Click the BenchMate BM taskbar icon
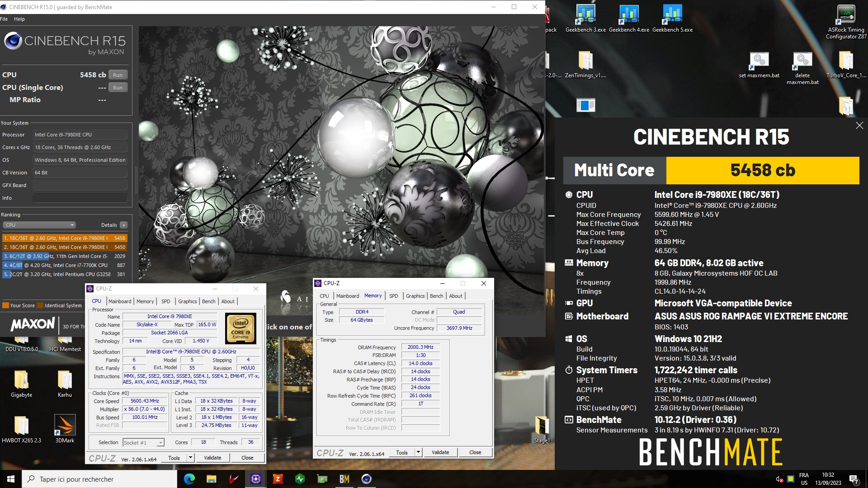 pyautogui.click(x=344, y=479)
